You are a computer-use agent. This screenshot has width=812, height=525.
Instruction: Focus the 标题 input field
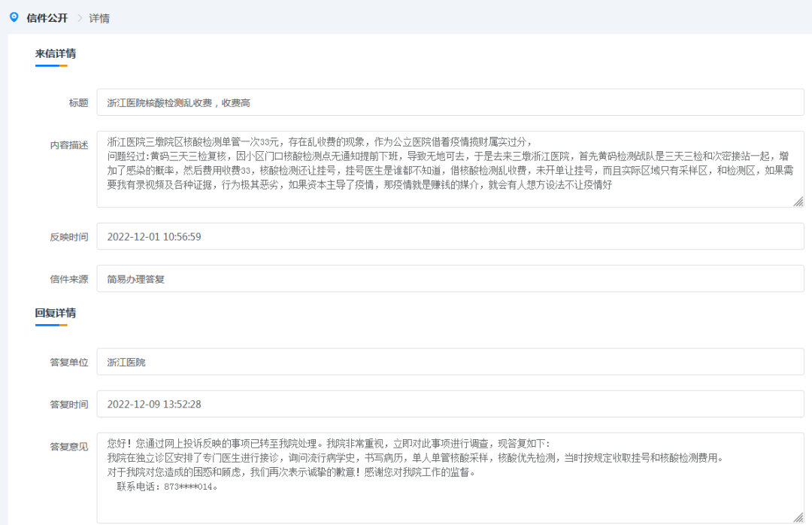[450, 102]
